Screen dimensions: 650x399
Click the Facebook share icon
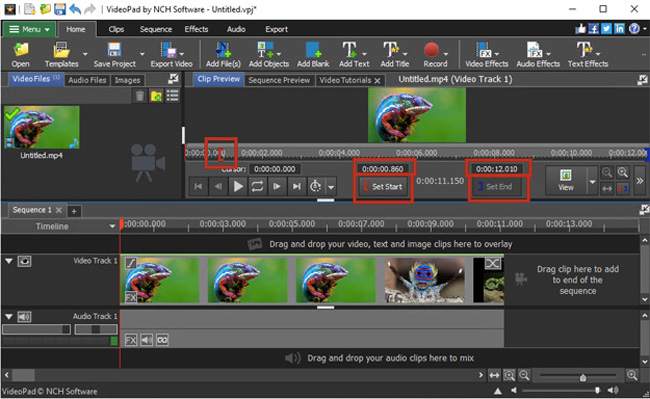click(593, 29)
